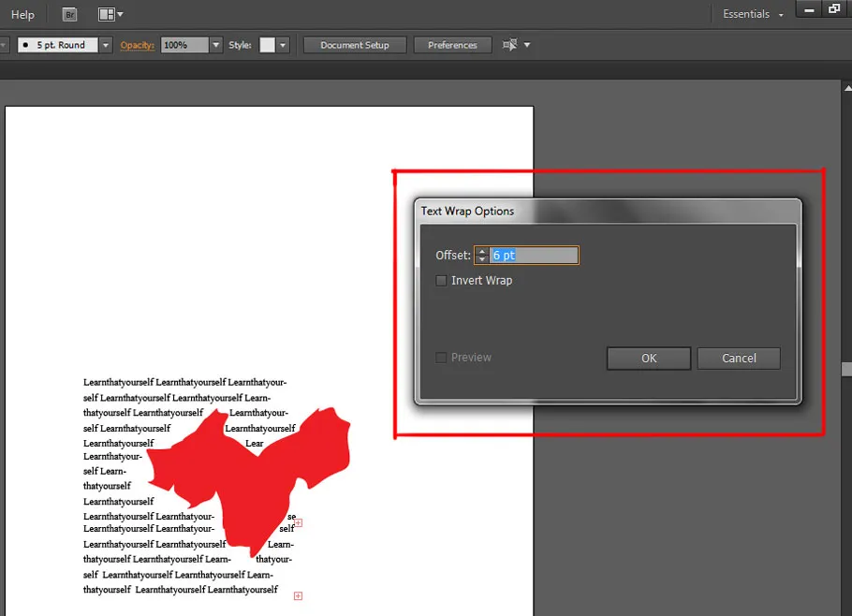The image size is (852, 616).
Task: Open the Help menu
Action: pos(22,14)
